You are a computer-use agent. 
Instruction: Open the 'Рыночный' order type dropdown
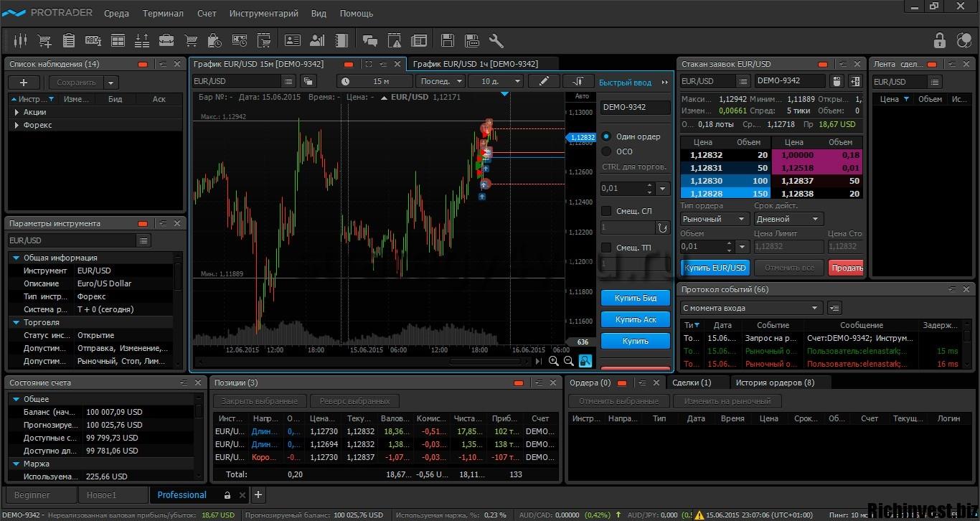tap(714, 219)
